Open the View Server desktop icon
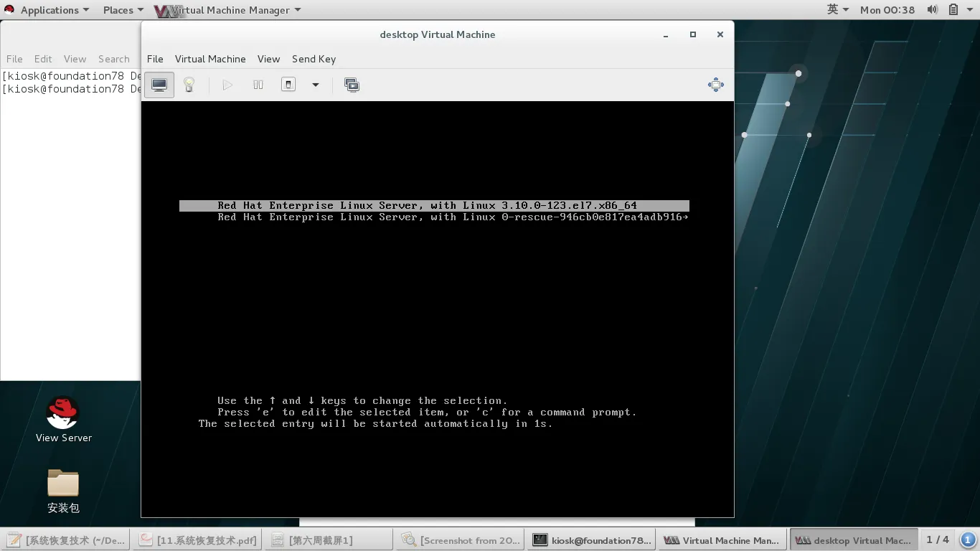The image size is (980, 551). (63, 420)
